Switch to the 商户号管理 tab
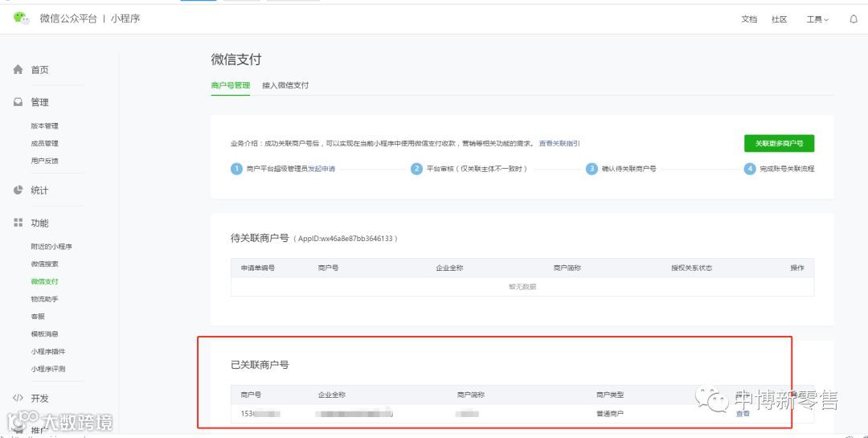 click(231, 85)
